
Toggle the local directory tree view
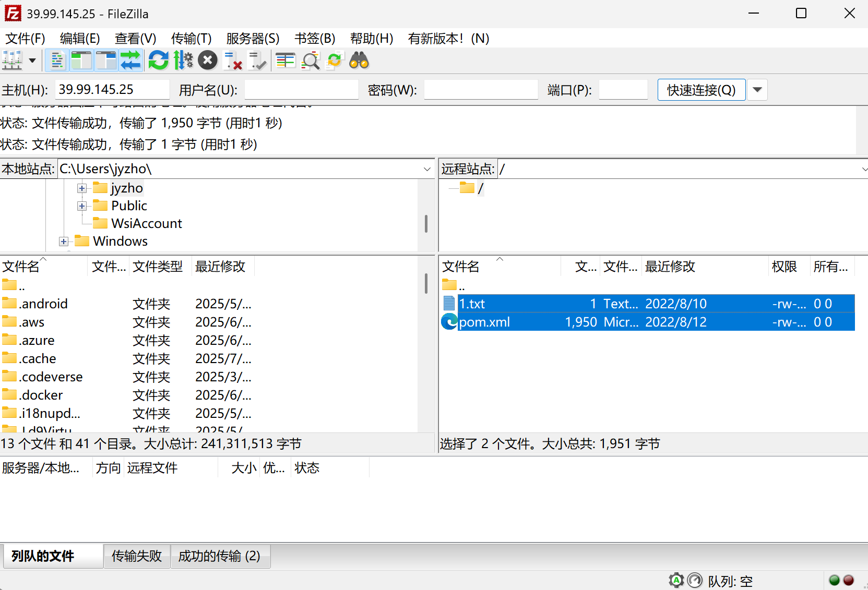(x=81, y=61)
